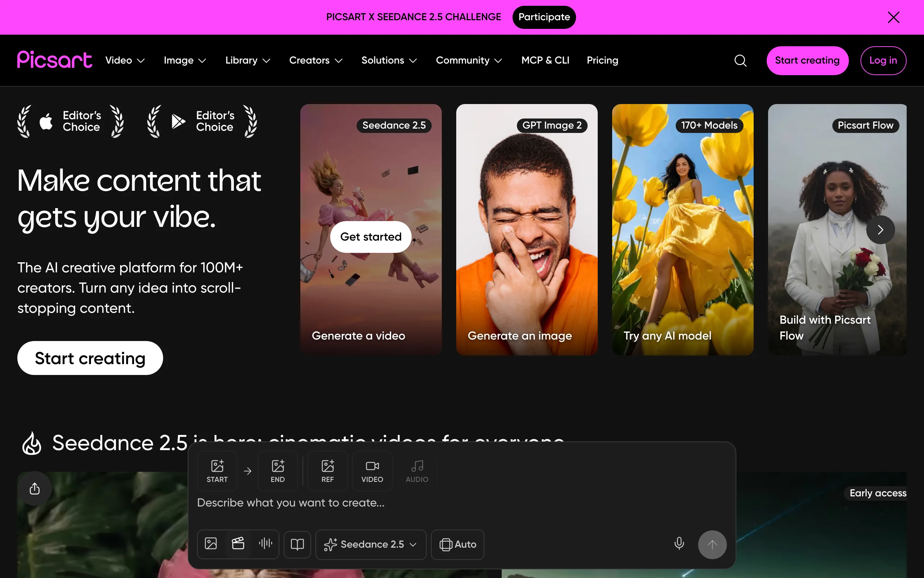The height and width of the screenshot is (578, 924).
Task: Click the pink Start creating button
Action: tap(807, 60)
